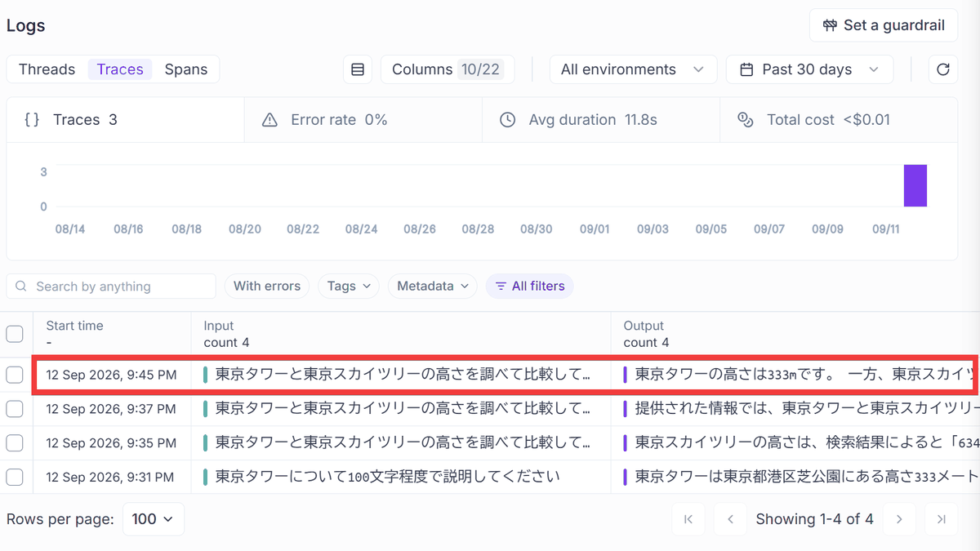Check the 9:45 PM trace row

(x=15, y=375)
